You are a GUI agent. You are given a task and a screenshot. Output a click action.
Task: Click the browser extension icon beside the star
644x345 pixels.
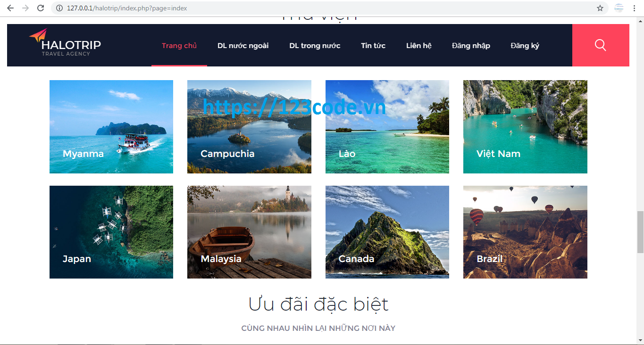click(619, 8)
